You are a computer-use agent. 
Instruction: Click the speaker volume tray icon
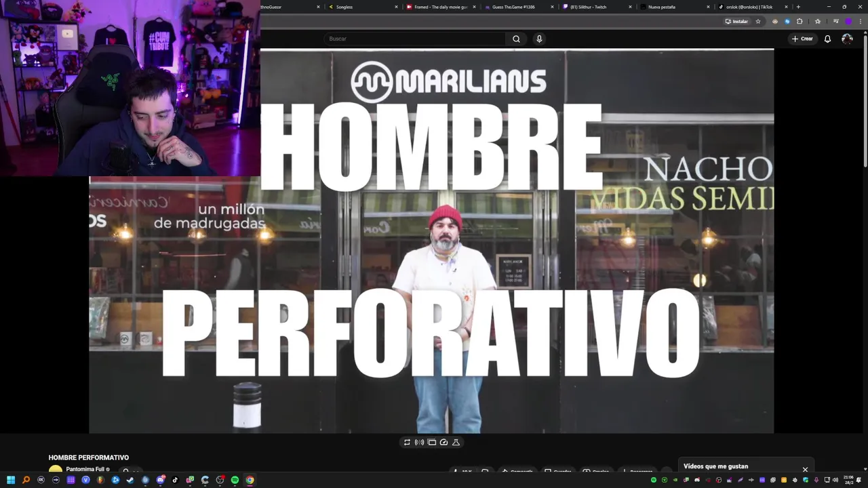pyautogui.click(x=834, y=480)
